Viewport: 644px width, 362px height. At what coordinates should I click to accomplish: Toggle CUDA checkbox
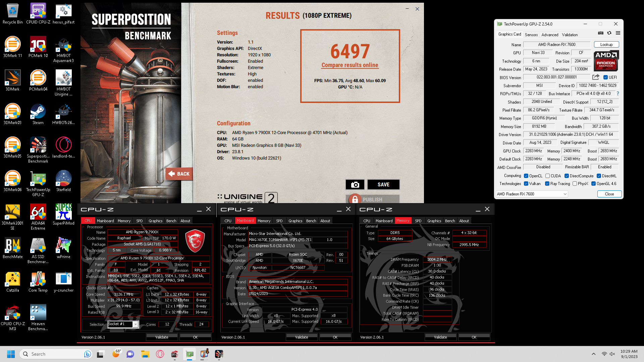(547, 176)
